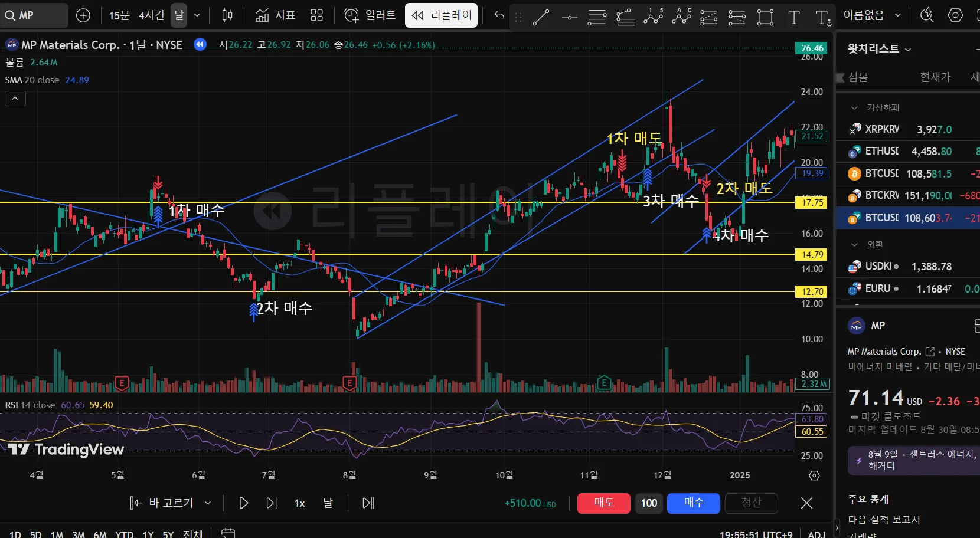Select the 날 daily timeframe in top toolbar
The height and width of the screenshot is (538, 980).
point(179,15)
